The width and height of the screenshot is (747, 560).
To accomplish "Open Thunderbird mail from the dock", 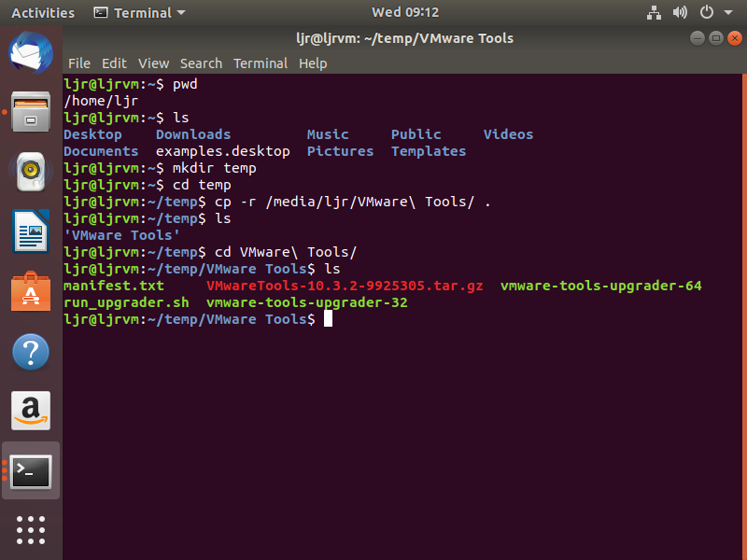I will click(31, 53).
